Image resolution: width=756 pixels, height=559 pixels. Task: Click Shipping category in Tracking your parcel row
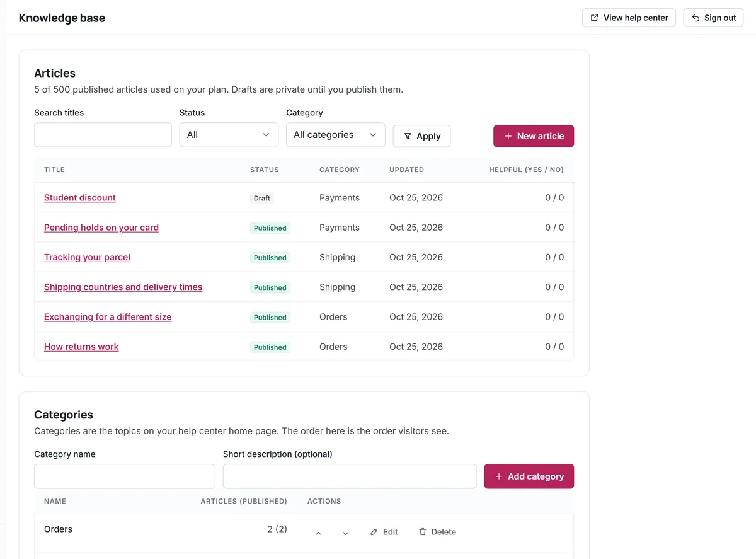pos(337,257)
